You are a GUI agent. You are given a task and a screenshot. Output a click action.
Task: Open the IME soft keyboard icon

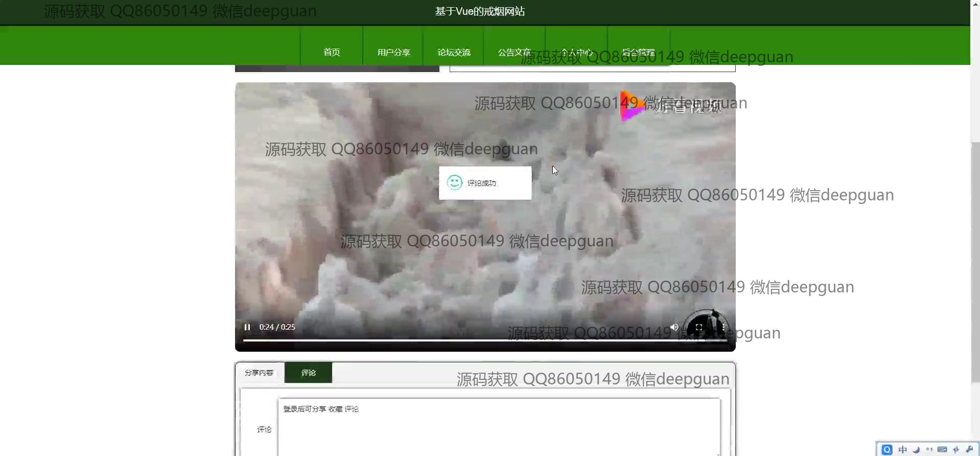(x=942, y=449)
